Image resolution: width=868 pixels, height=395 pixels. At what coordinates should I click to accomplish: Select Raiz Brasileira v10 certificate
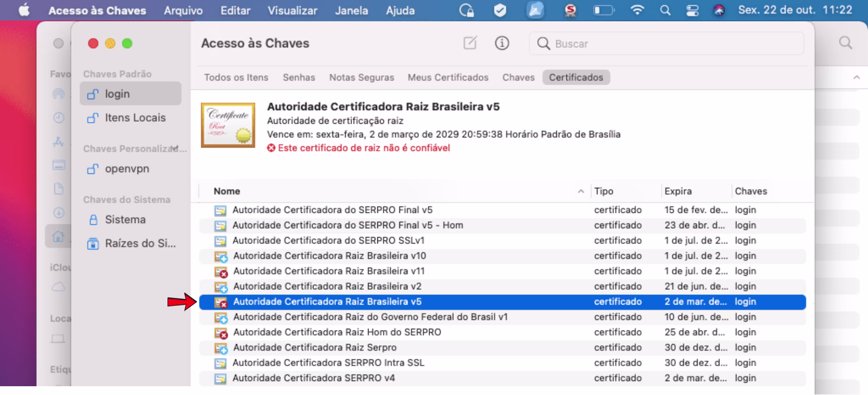pyautogui.click(x=502, y=256)
